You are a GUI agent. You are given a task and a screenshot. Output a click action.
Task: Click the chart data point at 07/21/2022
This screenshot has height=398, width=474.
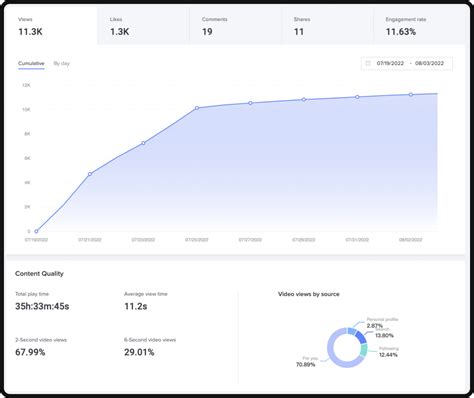tap(90, 174)
